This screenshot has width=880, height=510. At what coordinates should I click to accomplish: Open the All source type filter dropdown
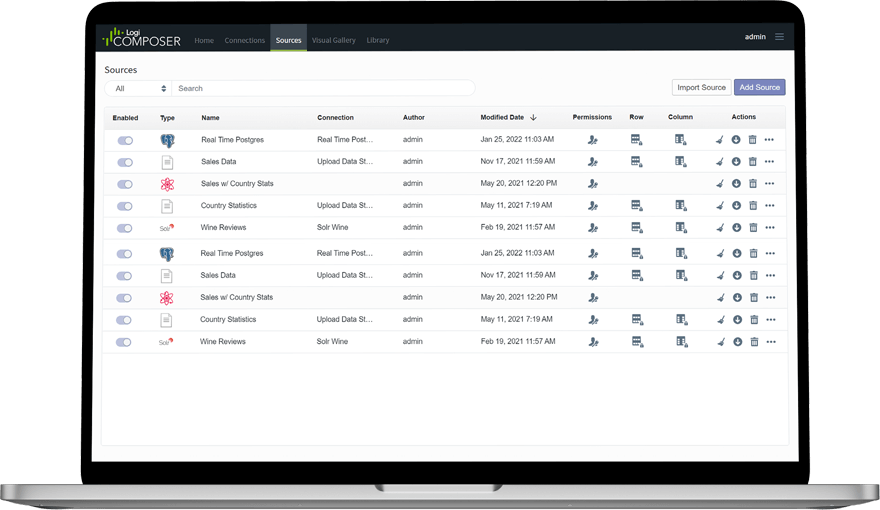click(x=138, y=88)
